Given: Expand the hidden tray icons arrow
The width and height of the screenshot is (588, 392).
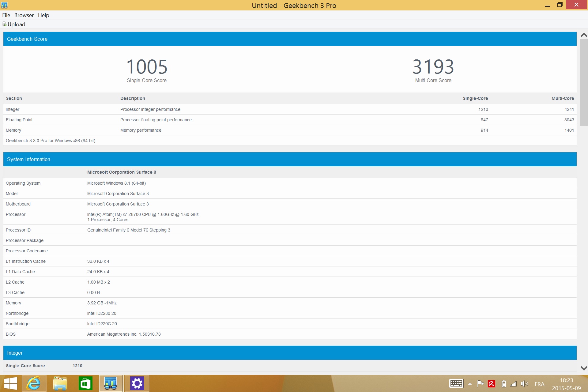Looking at the screenshot, I should (x=470, y=384).
